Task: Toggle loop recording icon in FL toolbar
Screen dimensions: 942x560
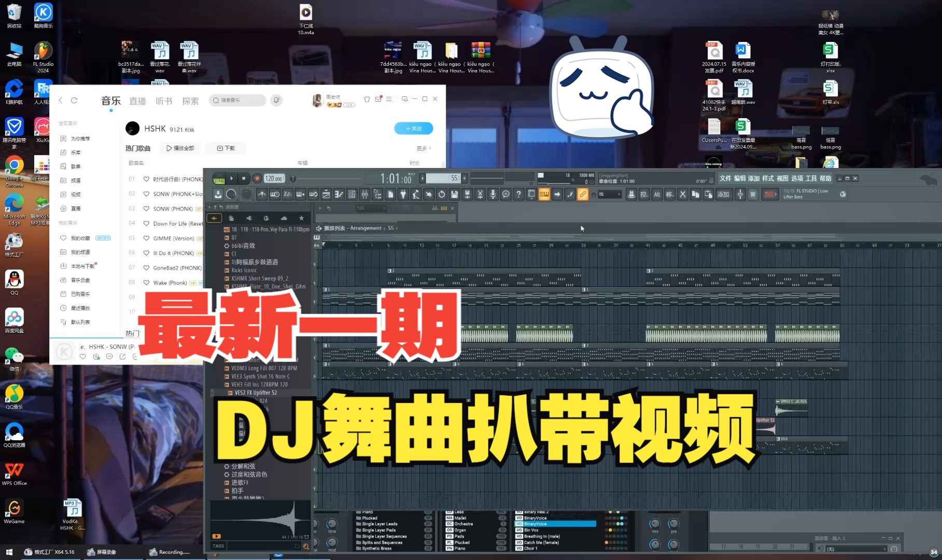Action: [x=313, y=194]
